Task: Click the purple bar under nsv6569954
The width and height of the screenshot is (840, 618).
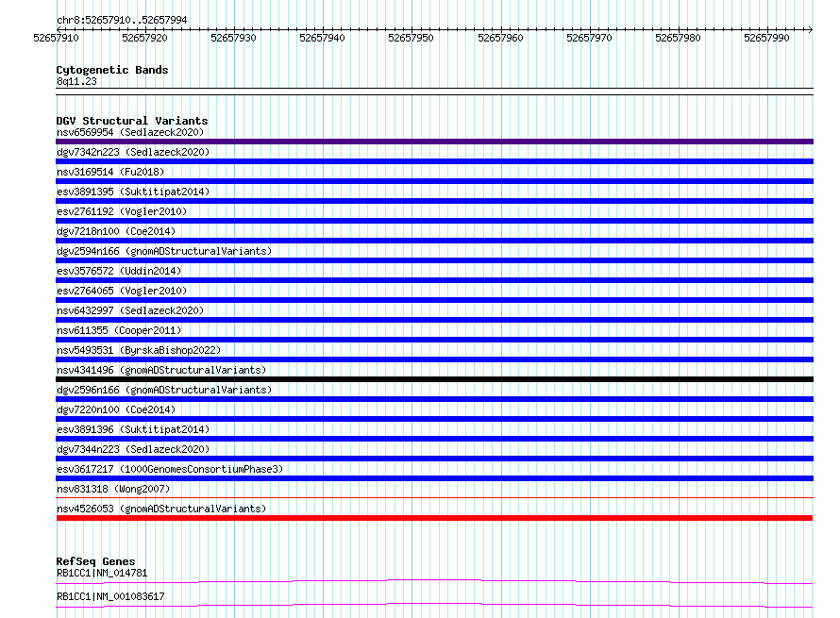Action: [434, 142]
